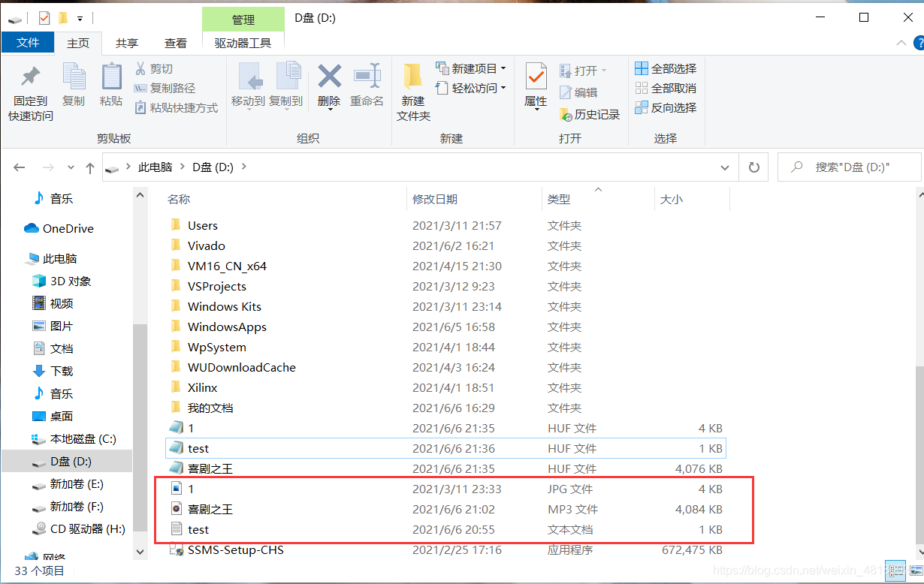This screenshot has height=584, width=924.
Task: Select the Vivado folder
Action: click(447, 245)
